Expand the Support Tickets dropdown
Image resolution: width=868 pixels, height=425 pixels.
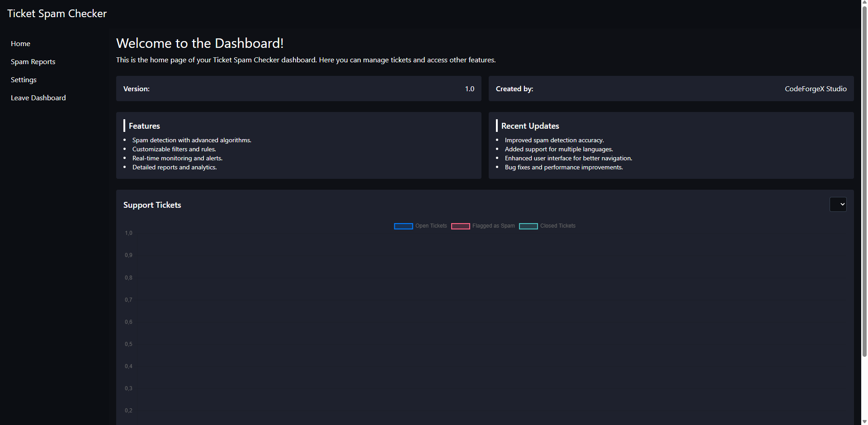coord(838,205)
